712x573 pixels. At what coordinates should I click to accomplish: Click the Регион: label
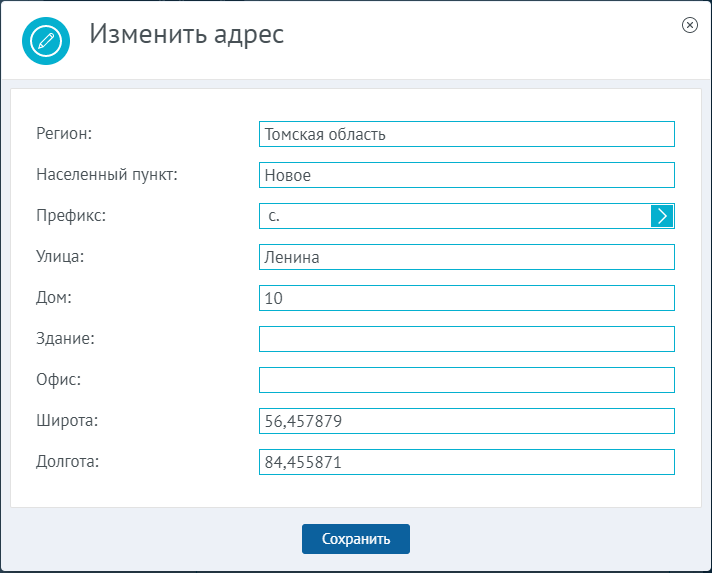tap(64, 133)
